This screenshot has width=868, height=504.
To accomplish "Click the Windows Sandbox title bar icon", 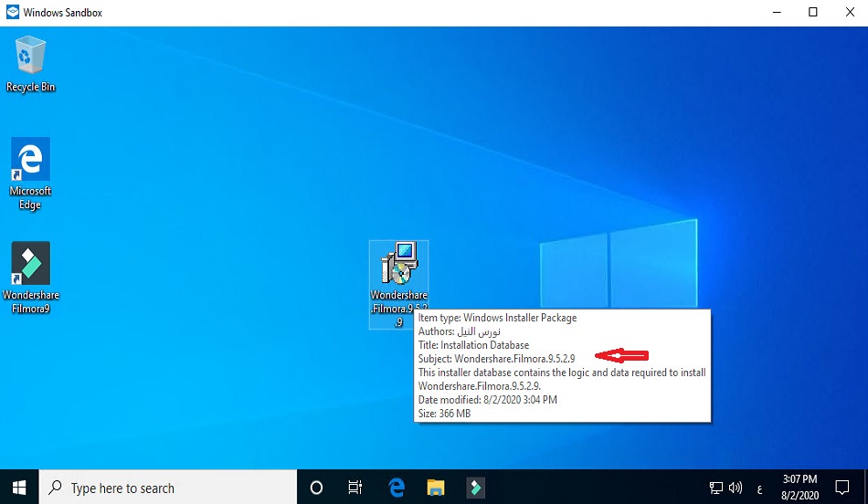I will point(13,13).
